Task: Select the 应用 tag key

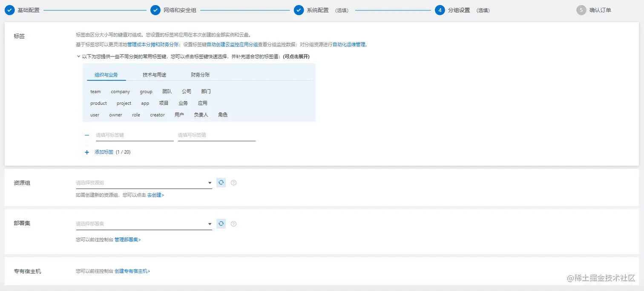Action: (x=203, y=103)
